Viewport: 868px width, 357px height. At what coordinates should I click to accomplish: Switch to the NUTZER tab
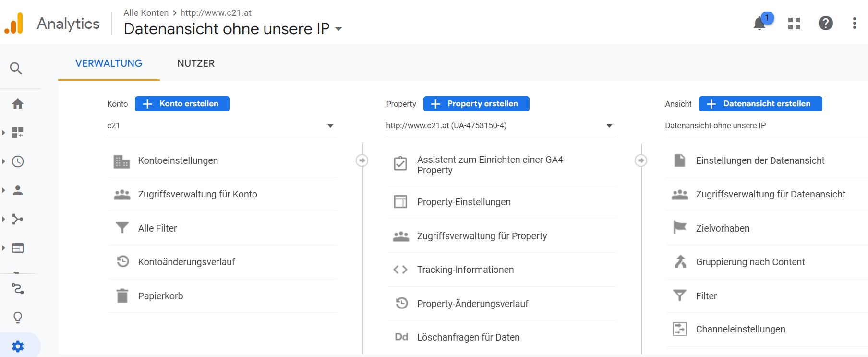tap(196, 63)
